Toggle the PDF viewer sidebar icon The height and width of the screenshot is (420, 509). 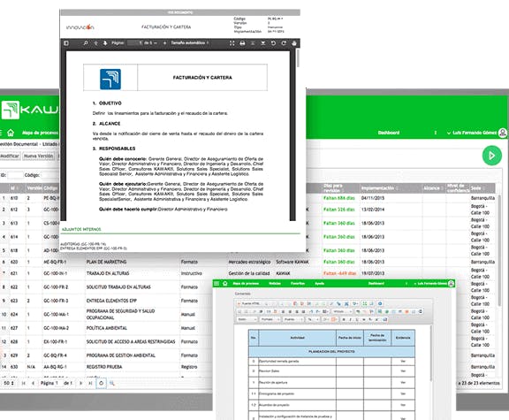point(66,43)
